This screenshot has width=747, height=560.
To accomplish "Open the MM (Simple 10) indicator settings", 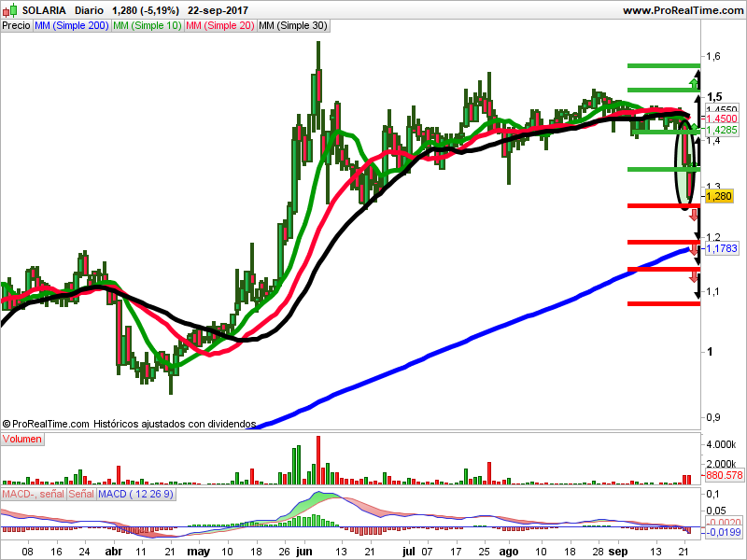I will point(148,26).
